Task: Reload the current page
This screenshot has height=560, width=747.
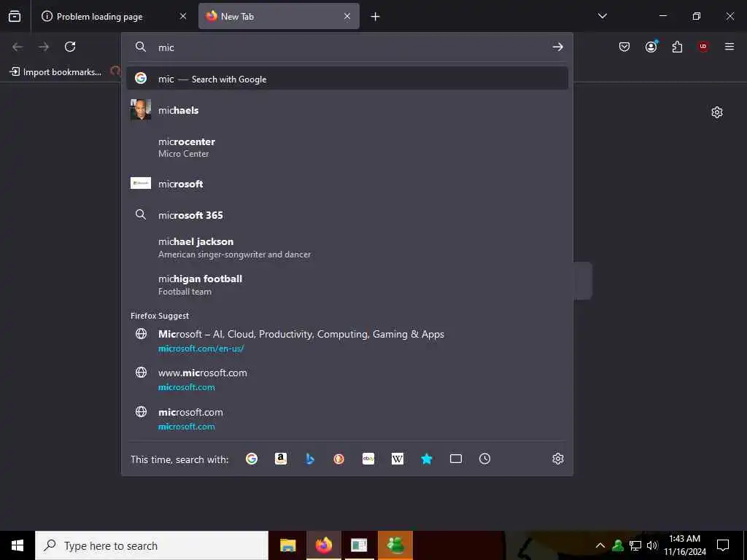Action: click(70, 47)
